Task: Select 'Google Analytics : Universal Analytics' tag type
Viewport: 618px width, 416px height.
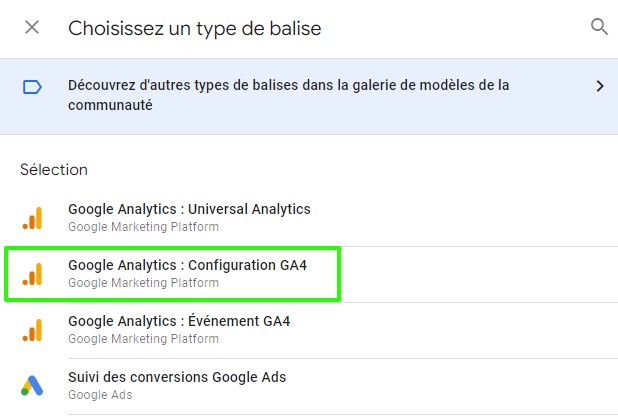Action: [309, 218]
